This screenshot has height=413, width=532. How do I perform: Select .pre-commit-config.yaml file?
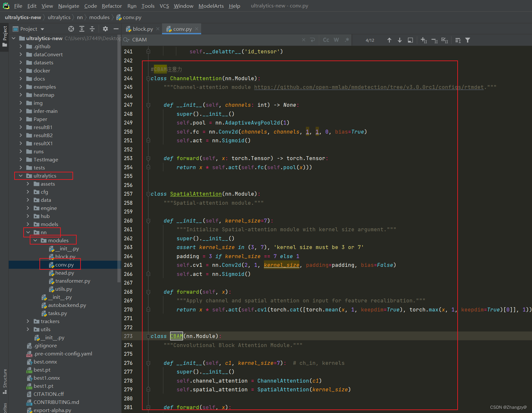[63, 353]
